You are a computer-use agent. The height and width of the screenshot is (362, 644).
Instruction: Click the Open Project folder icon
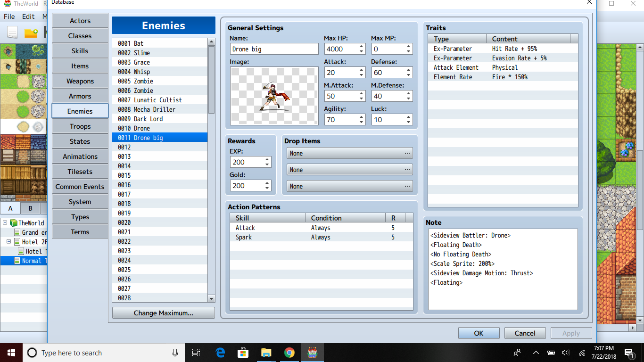[31, 33]
